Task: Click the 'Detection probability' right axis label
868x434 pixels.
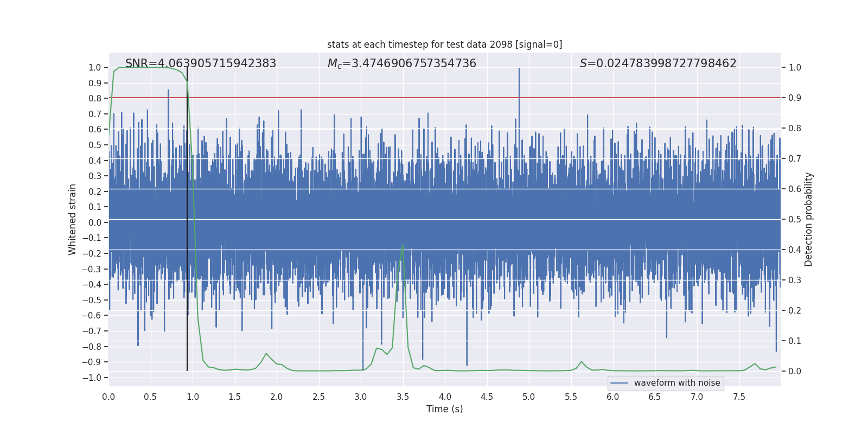Action: coord(808,219)
